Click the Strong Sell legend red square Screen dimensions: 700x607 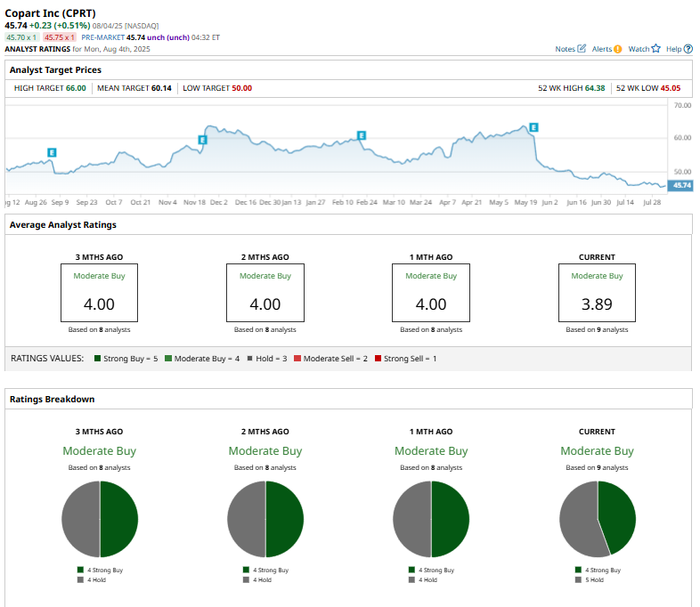click(378, 358)
